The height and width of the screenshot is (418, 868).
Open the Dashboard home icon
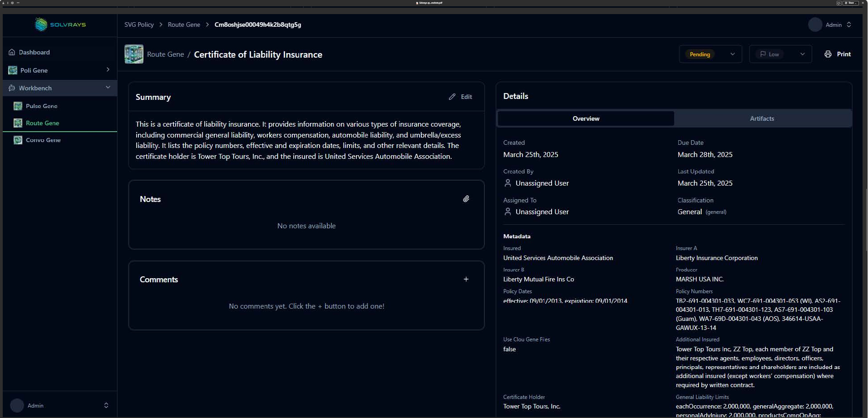pyautogui.click(x=12, y=52)
